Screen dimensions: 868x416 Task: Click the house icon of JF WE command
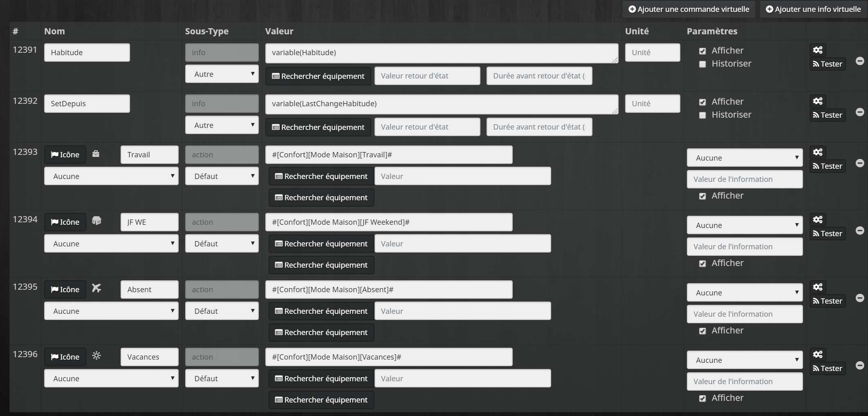96,221
